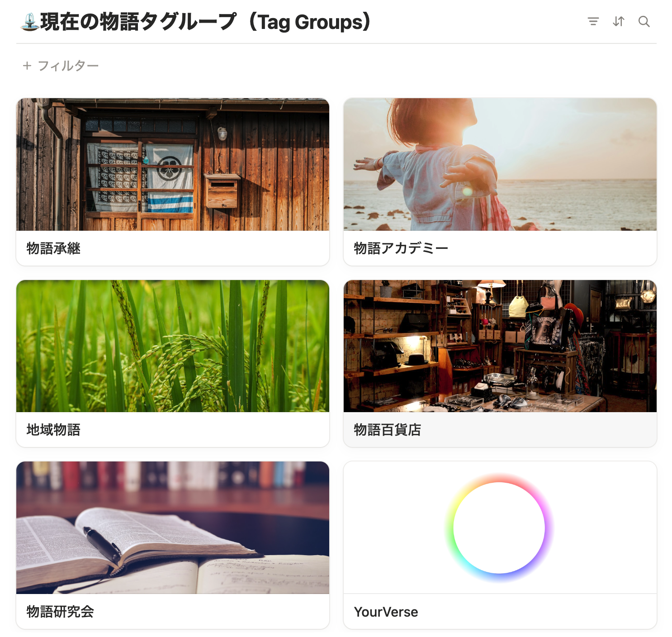Click the sort arrows icon
672x637 pixels.
pyautogui.click(x=618, y=21)
